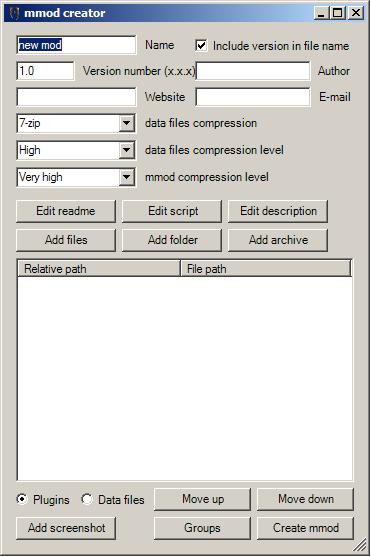
Task: Minimize the mmod creator window
Action: tap(321, 13)
